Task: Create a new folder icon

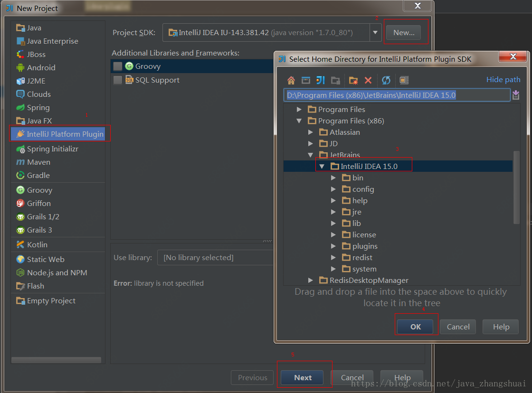Action: point(353,80)
